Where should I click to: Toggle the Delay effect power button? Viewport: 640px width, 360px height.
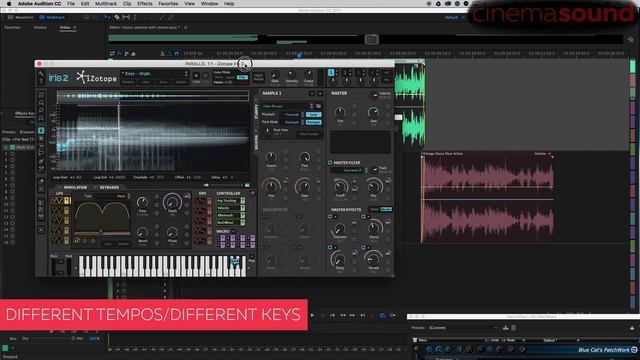click(x=330, y=248)
